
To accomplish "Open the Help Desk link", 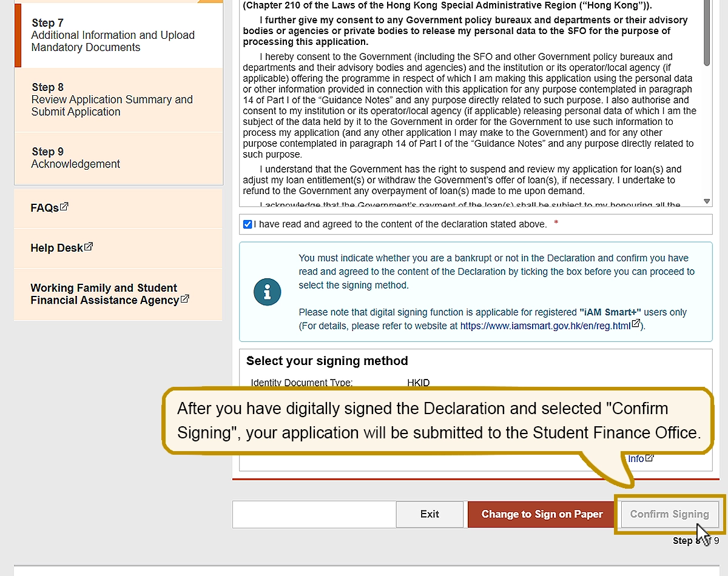I will click(x=56, y=248).
